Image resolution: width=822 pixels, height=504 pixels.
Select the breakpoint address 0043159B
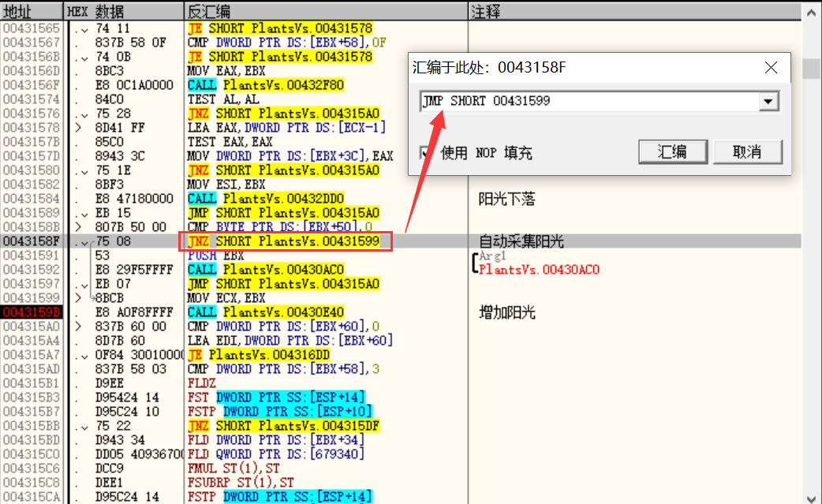pos(32,312)
